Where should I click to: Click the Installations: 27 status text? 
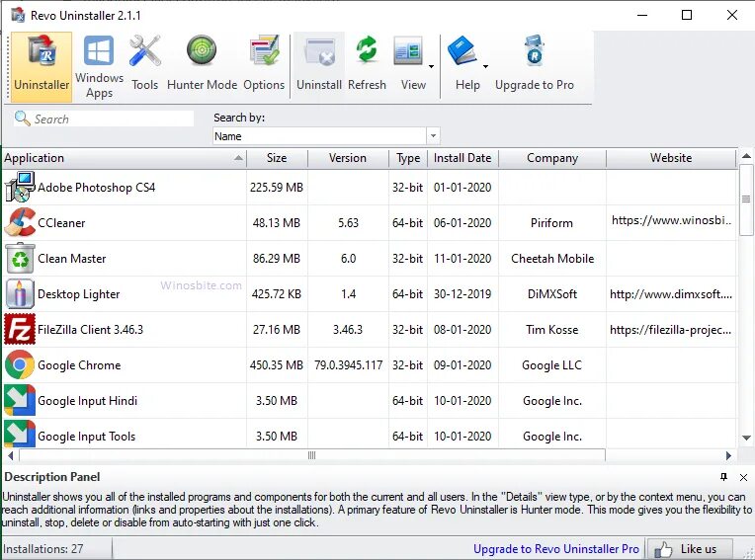[x=43, y=549]
